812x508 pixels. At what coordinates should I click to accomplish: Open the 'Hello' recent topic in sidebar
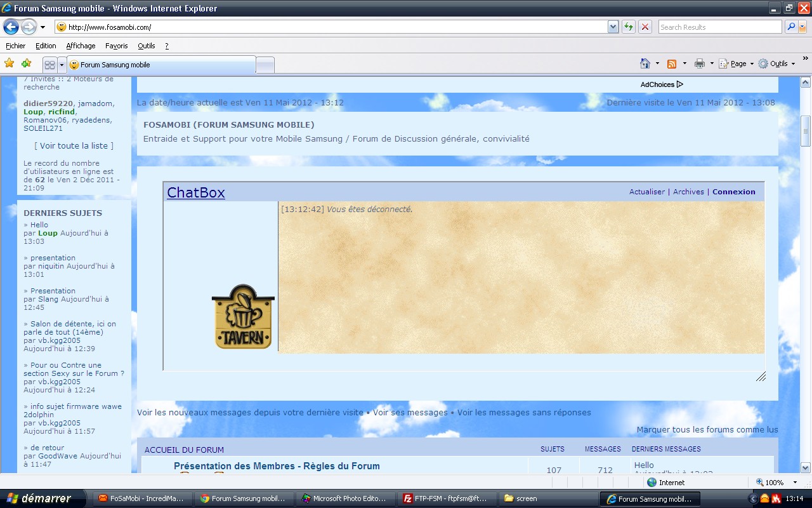(x=39, y=225)
